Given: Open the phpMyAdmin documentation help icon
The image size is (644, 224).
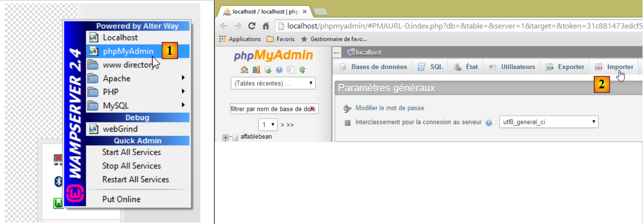Looking at the screenshot, I should [279, 70].
